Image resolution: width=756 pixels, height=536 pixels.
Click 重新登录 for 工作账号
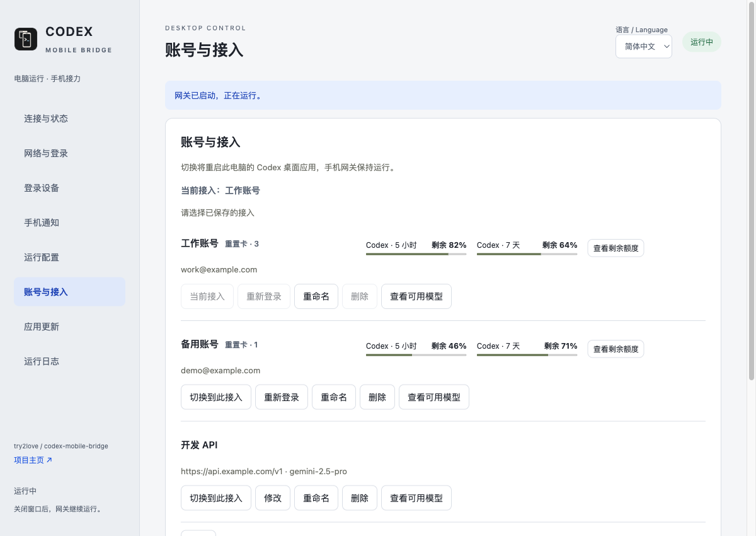coord(264,296)
